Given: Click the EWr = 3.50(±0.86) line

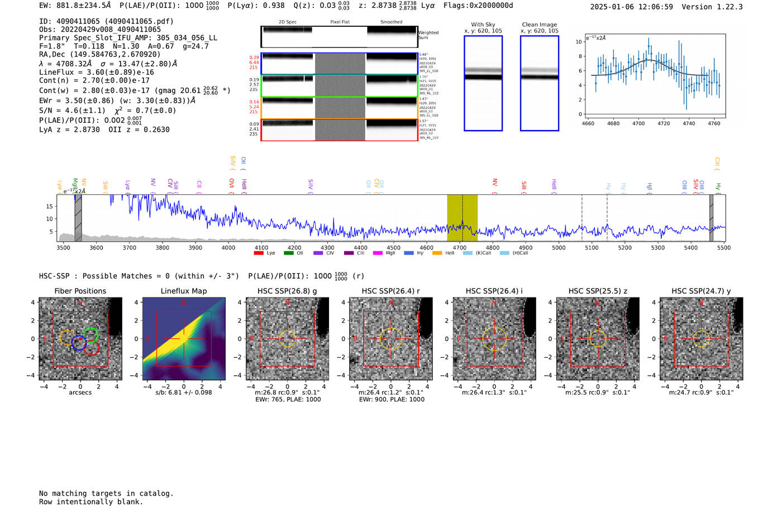Looking at the screenshot, I should tap(117, 101).
